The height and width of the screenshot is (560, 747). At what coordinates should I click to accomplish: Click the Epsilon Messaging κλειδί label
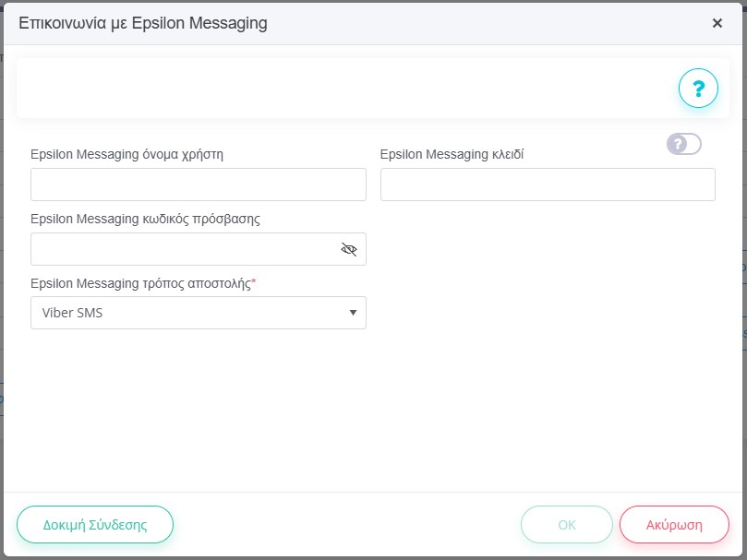[x=452, y=154]
